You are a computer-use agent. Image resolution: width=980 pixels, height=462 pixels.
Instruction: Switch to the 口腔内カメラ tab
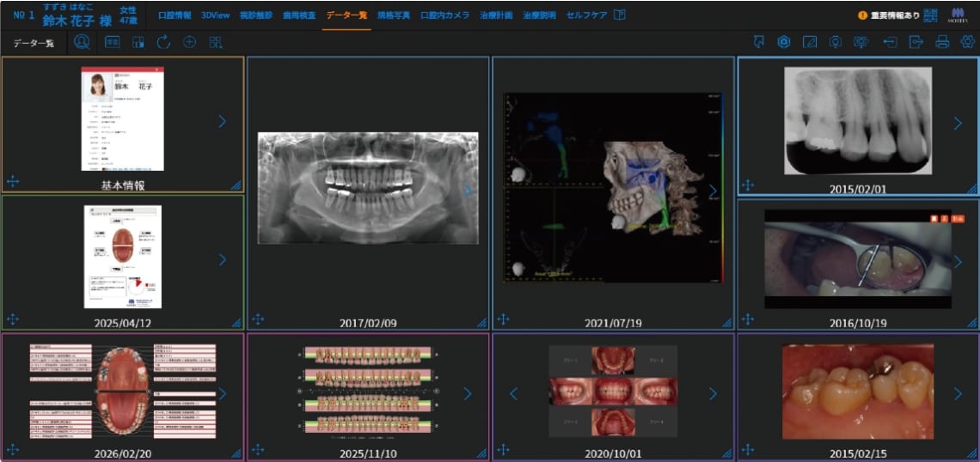pyautogui.click(x=445, y=15)
